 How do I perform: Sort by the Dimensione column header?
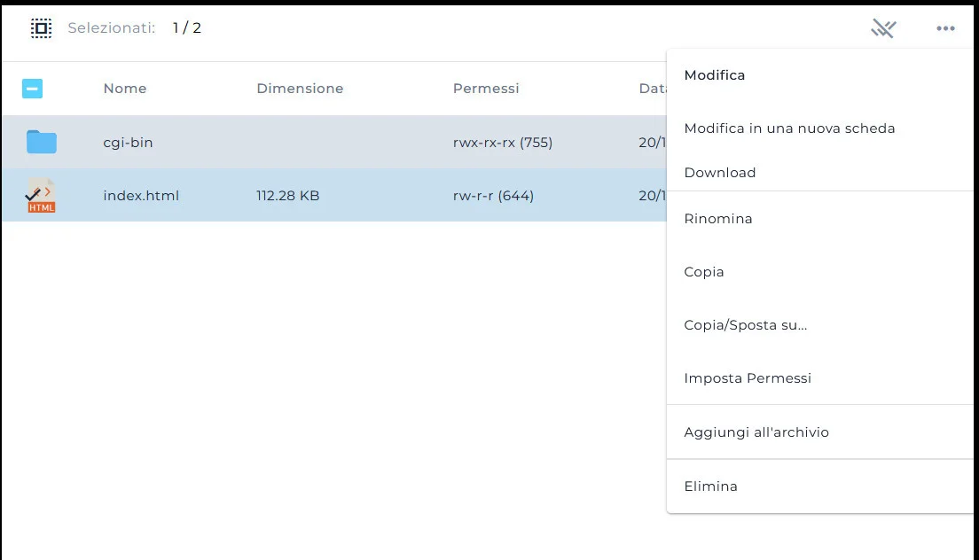click(300, 88)
